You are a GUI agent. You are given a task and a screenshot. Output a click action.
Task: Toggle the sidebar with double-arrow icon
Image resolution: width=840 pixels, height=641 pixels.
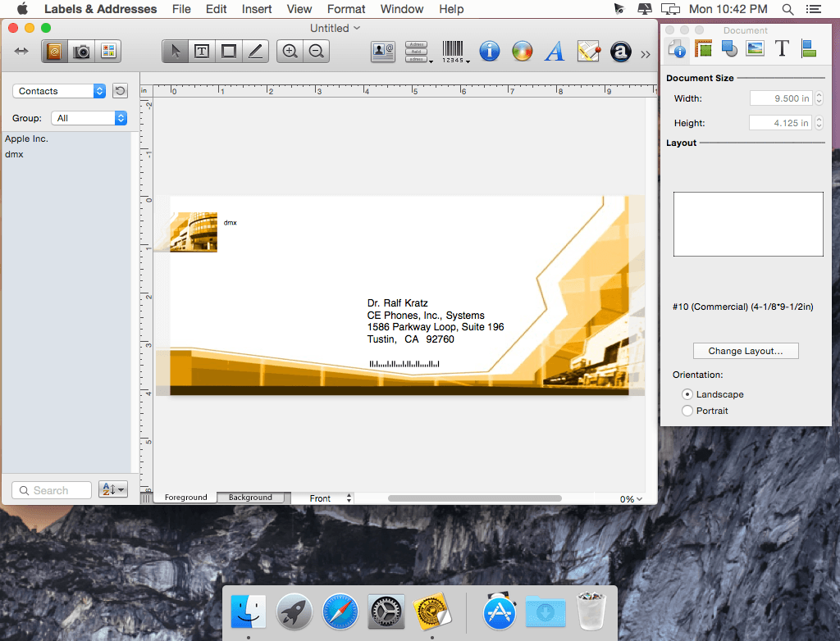pyautogui.click(x=21, y=52)
